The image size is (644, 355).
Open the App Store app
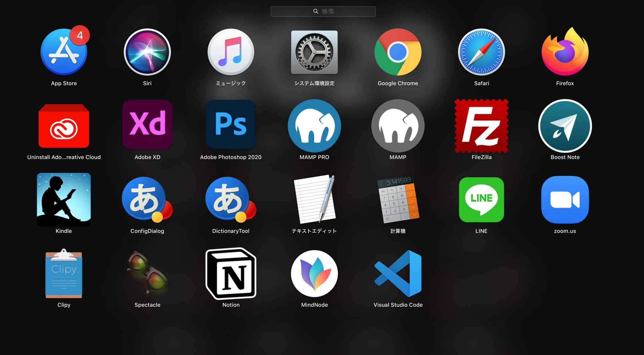pyautogui.click(x=64, y=52)
